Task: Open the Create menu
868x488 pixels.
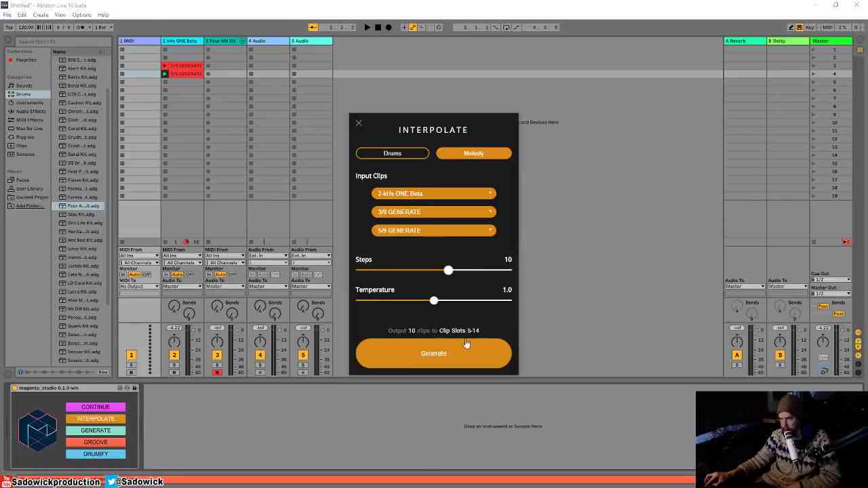Action: pos(41,15)
